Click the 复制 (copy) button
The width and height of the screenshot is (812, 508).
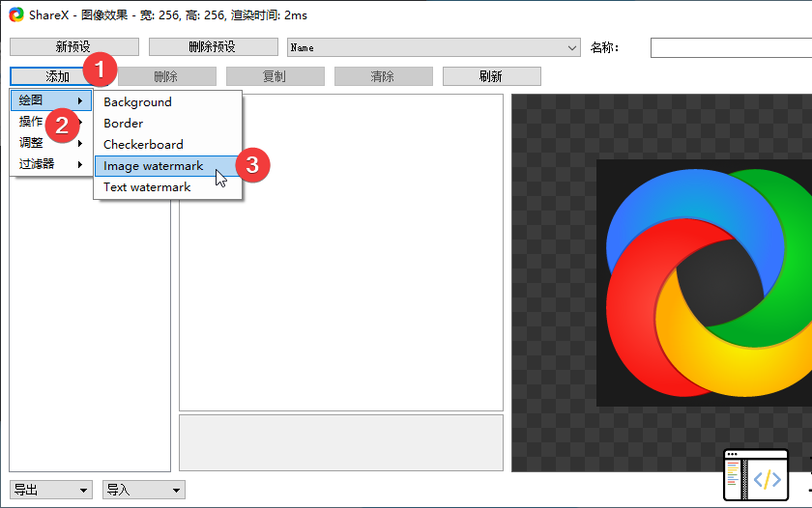pyautogui.click(x=275, y=76)
